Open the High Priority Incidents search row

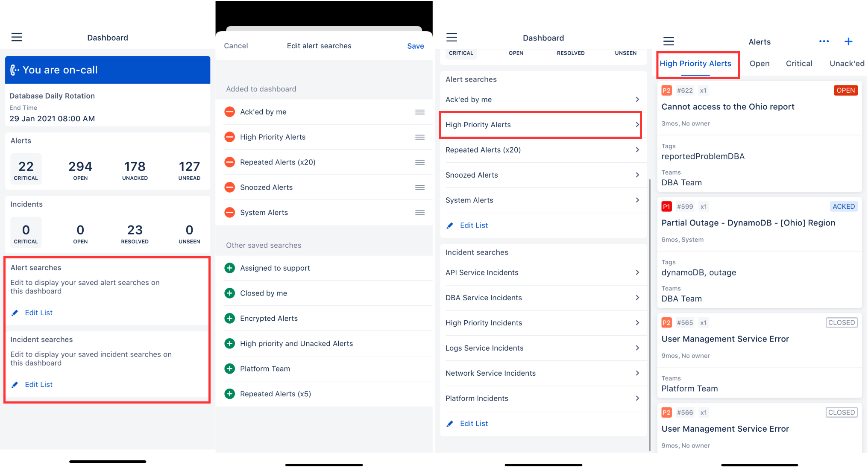(543, 323)
